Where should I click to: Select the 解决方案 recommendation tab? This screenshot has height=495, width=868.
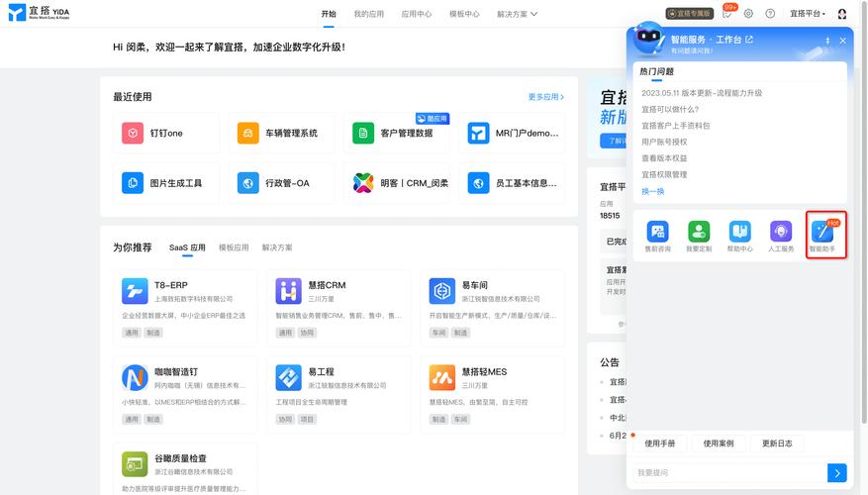tap(277, 247)
